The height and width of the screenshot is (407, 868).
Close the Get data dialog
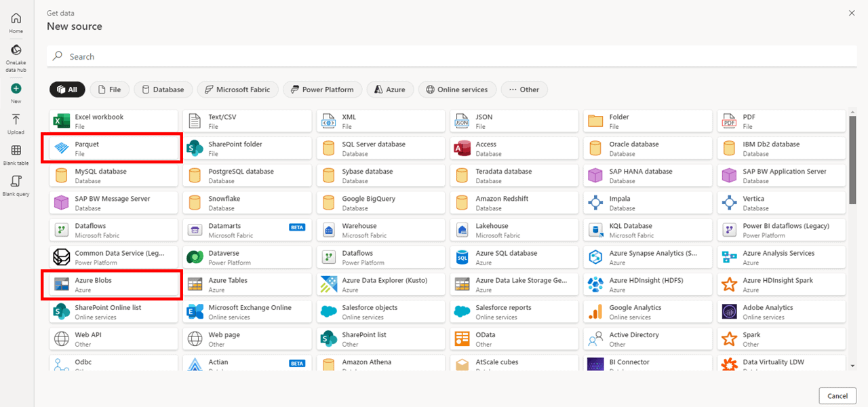pyautogui.click(x=852, y=13)
